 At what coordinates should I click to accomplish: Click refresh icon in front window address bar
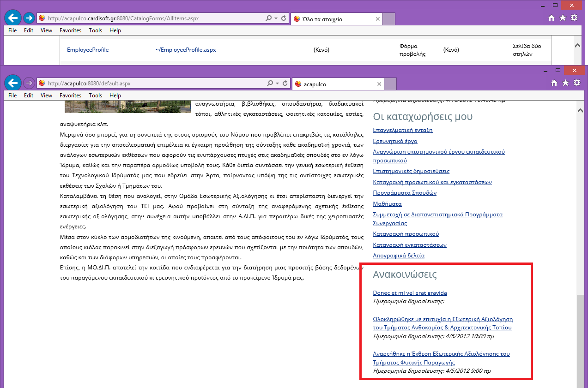[x=285, y=84]
